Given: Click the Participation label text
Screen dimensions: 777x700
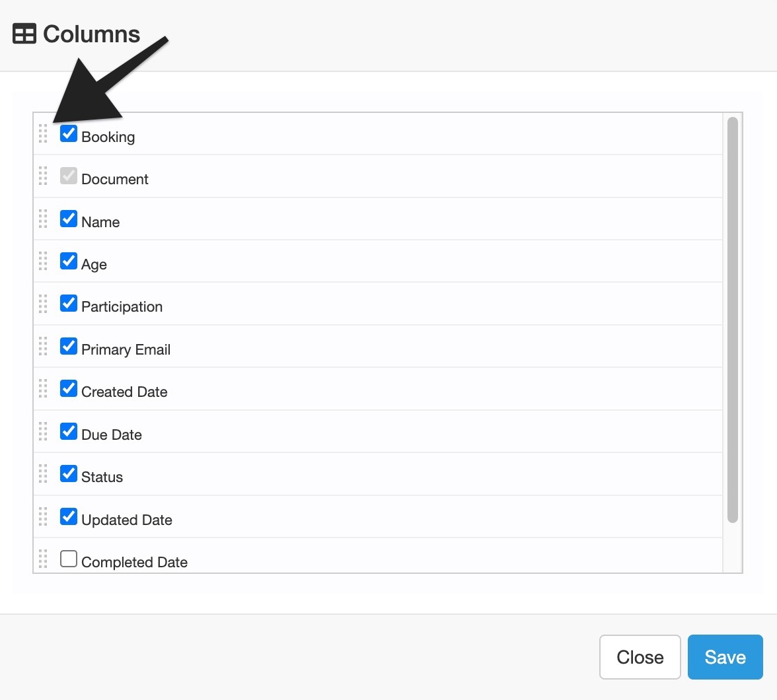Looking at the screenshot, I should [x=122, y=307].
